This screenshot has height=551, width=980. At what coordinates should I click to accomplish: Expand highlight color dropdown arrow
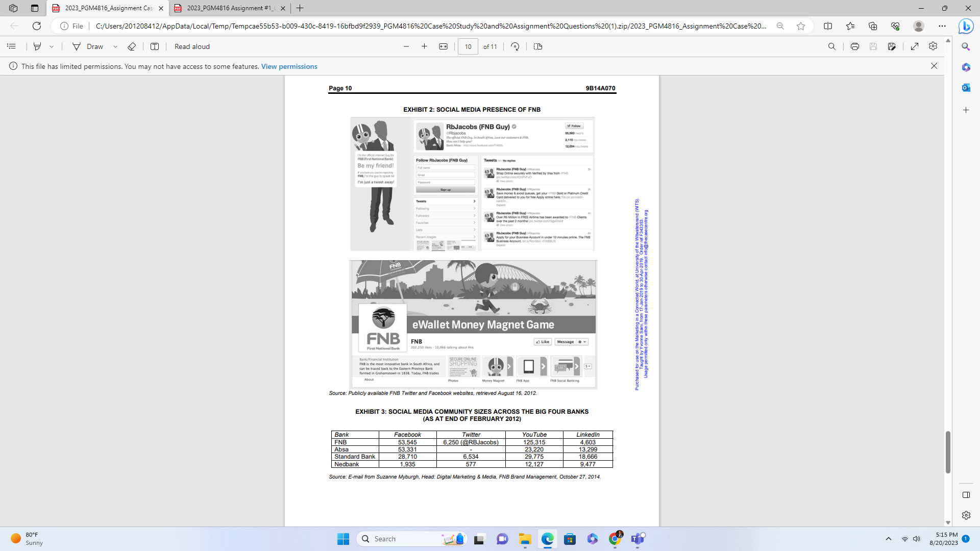click(x=52, y=46)
